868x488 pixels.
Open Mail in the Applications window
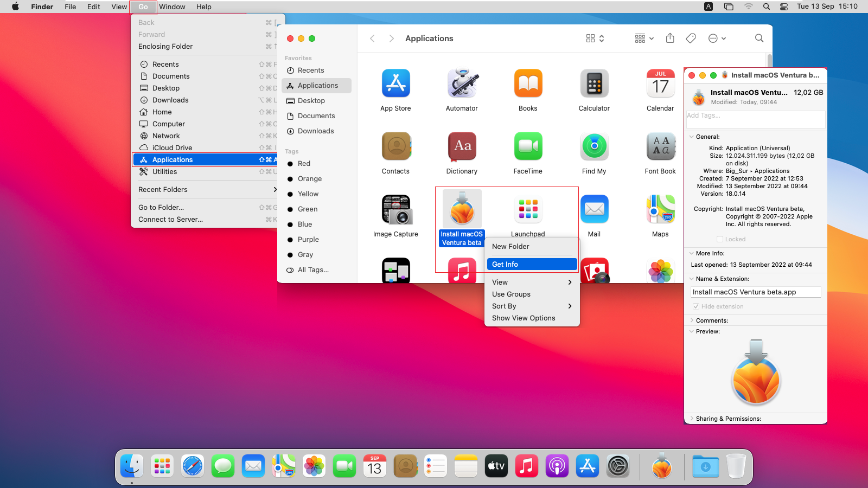pyautogui.click(x=594, y=209)
